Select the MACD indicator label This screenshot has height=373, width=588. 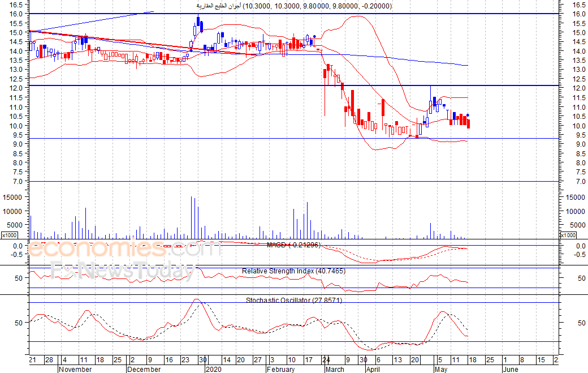click(x=293, y=245)
